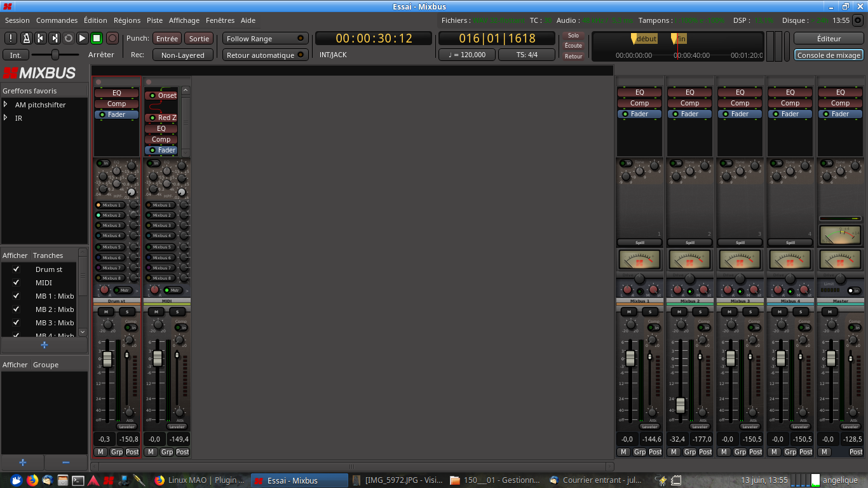Toggle Drum st Mixbus 1 send assignment

111,205
